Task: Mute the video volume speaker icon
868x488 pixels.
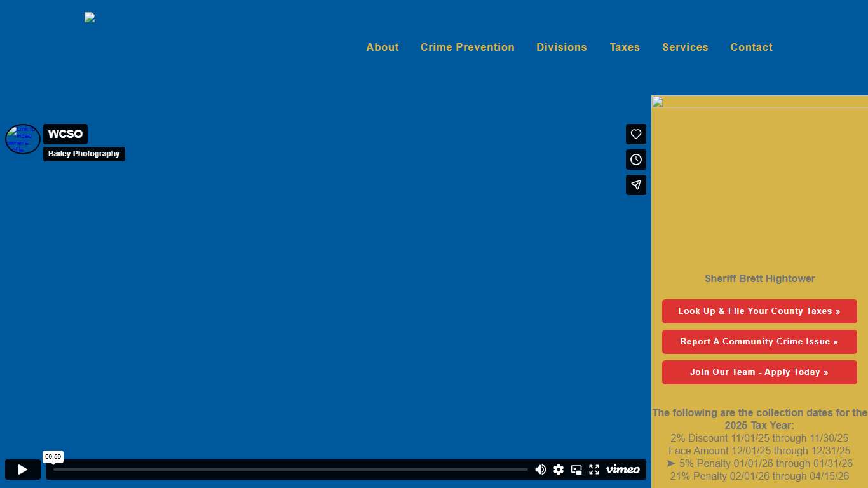Action: click(x=540, y=470)
